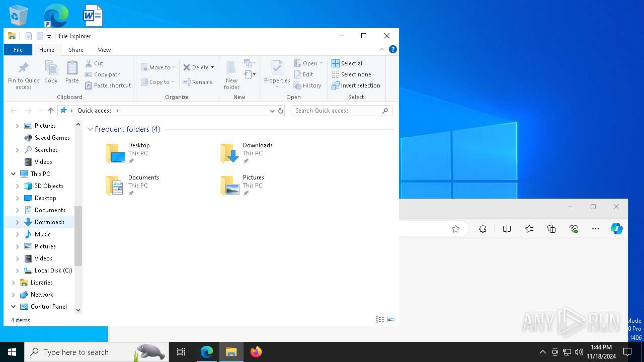Click the History ribbon command
Screen dimensions: 644x362
307,85
